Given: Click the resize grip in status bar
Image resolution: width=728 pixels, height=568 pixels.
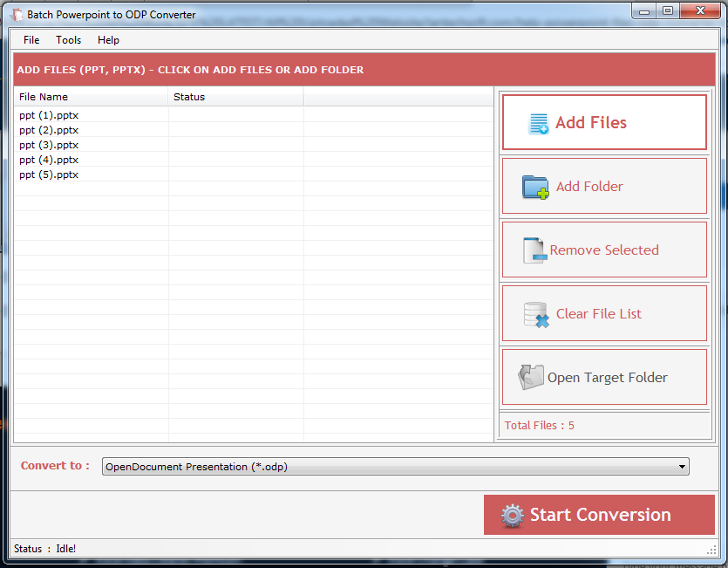Looking at the screenshot, I should (711, 551).
